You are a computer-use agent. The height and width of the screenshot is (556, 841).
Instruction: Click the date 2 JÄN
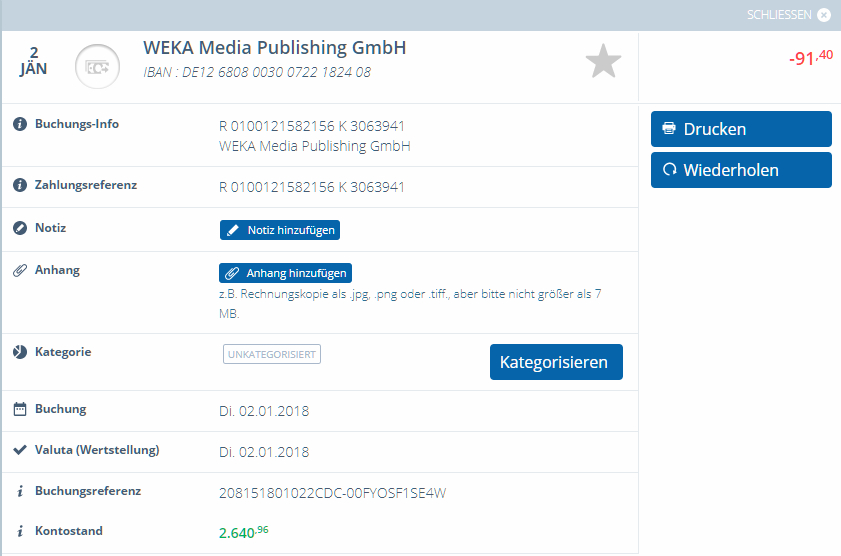[x=33, y=61]
